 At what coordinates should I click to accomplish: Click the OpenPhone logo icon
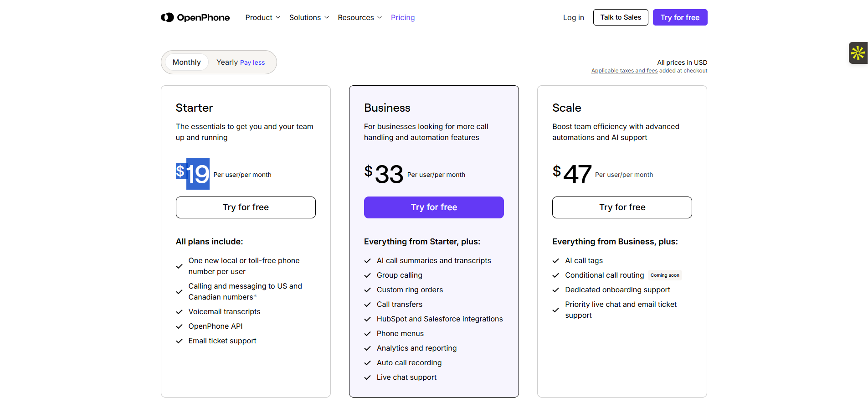(167, 17)
